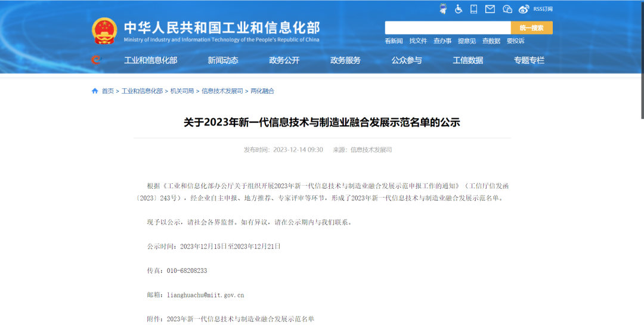Open RSS订阅 link

tap(543, 9)
